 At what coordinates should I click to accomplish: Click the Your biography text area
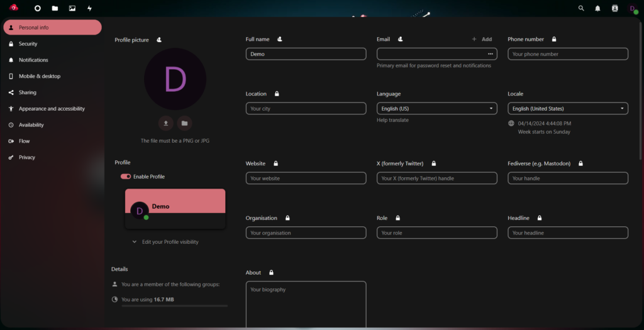tap(306, 305)
